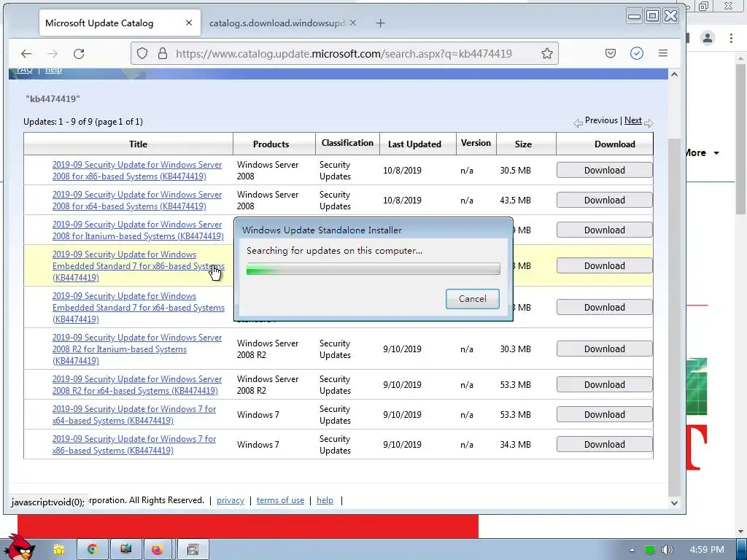Download Windows 7 x86 update
The height and width of the screenshot is (560, 747).
tap(605, 444)
